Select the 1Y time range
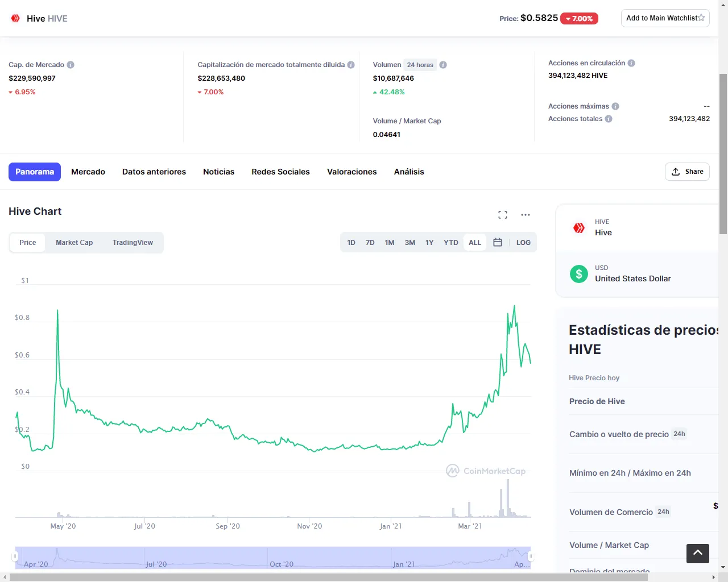728x582 pixels. (x=429, y=242)
